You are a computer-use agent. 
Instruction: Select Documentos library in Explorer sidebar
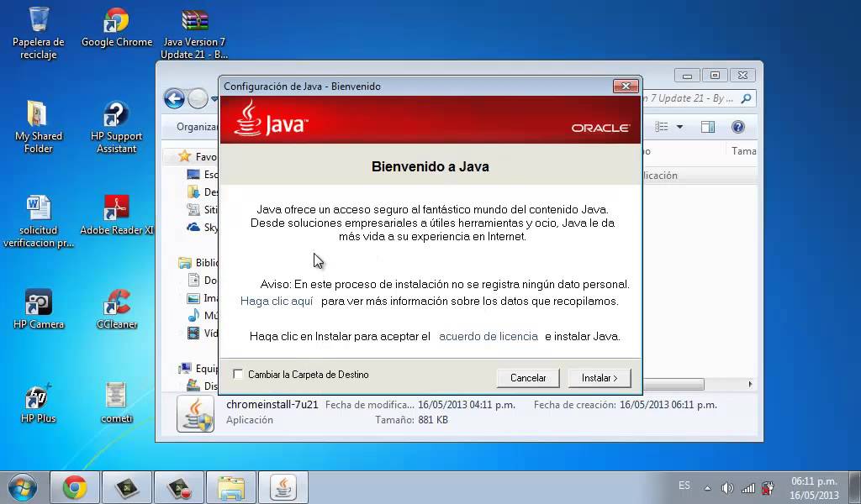pos(202,281)
